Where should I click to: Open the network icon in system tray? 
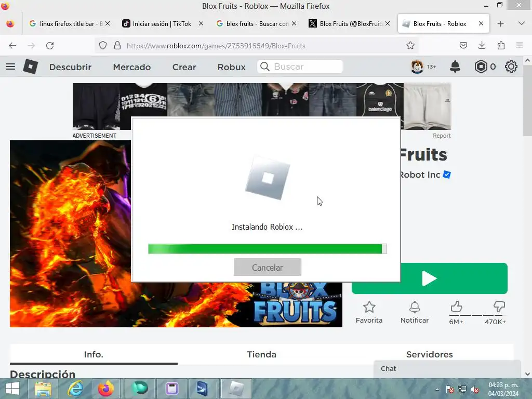462,389
